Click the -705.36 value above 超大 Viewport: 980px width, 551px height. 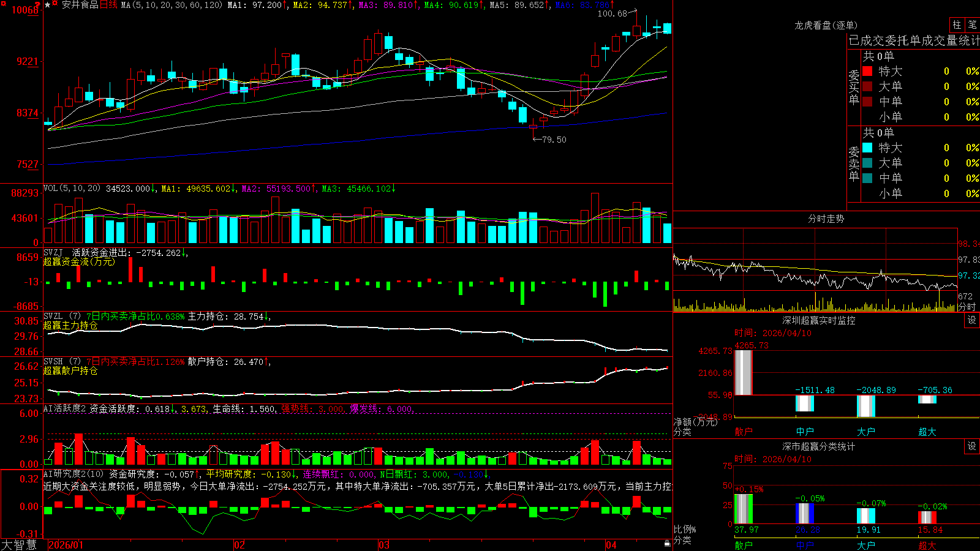(x=935, y=390)
